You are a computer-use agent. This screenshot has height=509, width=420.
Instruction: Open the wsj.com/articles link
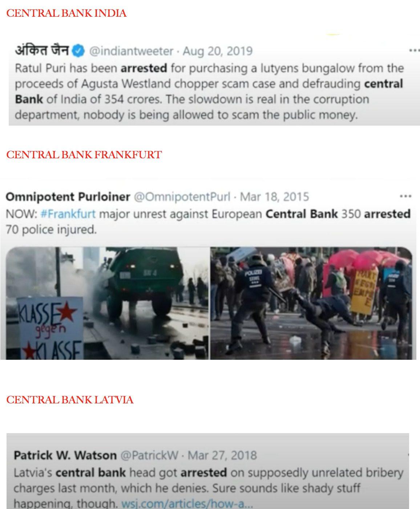187,504
